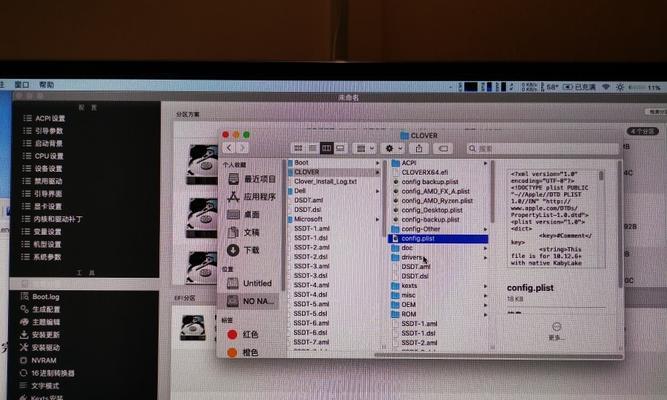
Task: Go forward in Finder window
Action: pyautogui.click(x=242, y=148)
